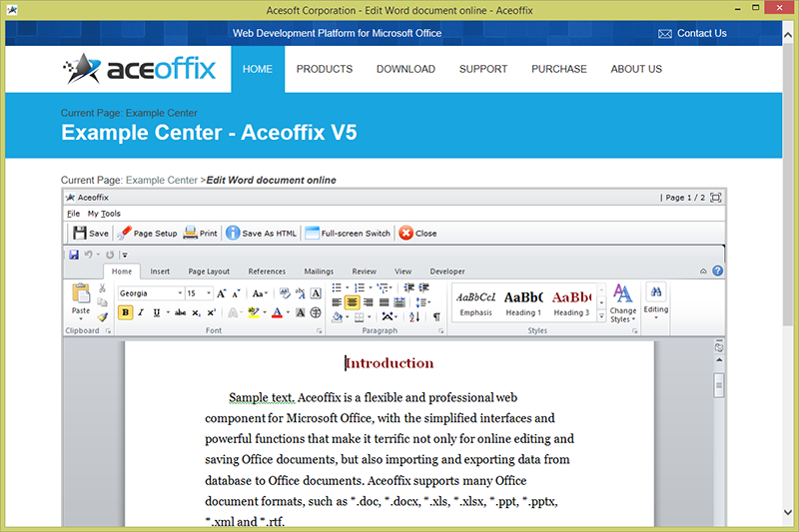Click Shrink Font button
This screenshot has width=799, height=532.
236,293
